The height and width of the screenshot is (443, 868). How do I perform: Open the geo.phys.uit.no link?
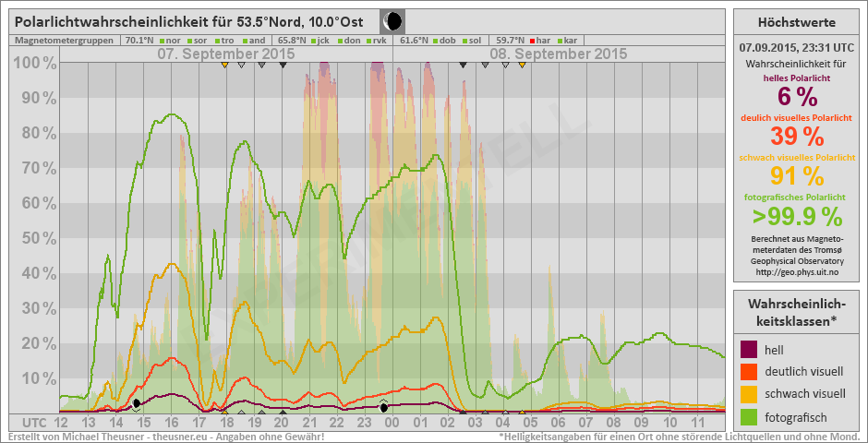tap(795, 271)
